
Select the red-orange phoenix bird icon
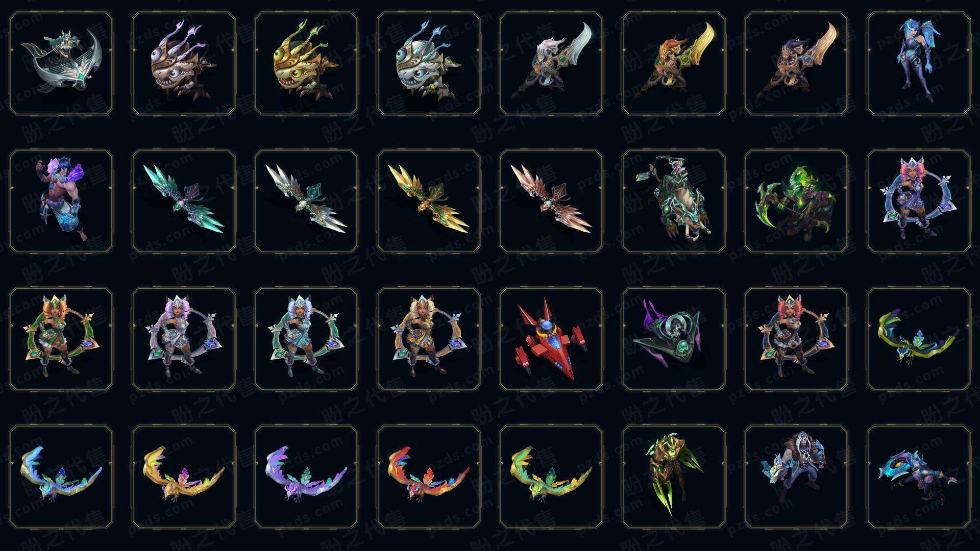point(429,477)
